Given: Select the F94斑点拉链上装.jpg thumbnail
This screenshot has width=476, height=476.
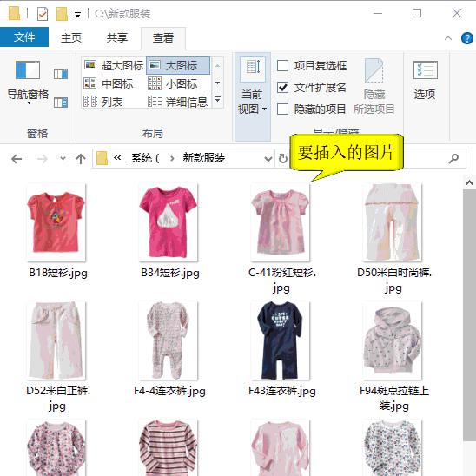Looking at the screenshot, I should coord(393,340).
